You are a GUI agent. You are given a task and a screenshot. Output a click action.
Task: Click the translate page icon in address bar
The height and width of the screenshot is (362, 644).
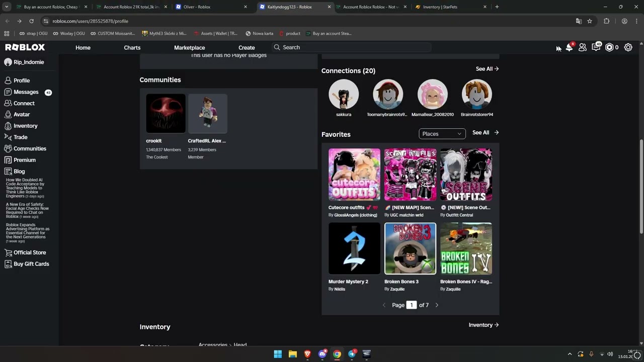(579, 21)
